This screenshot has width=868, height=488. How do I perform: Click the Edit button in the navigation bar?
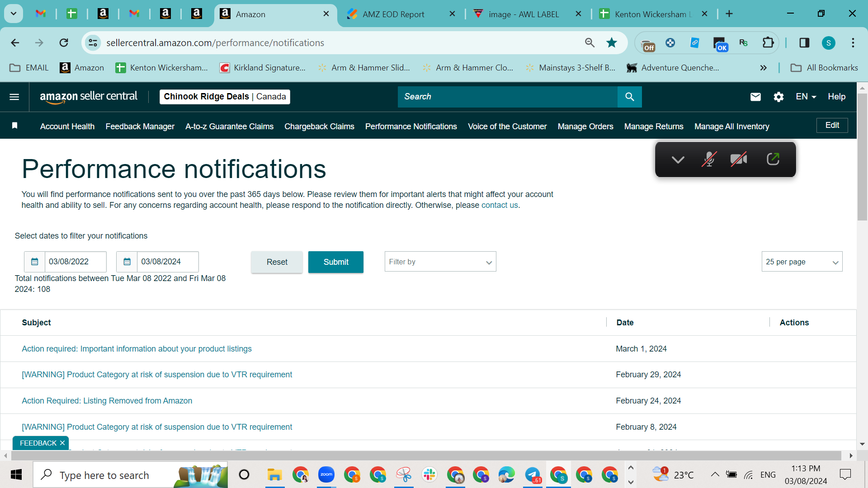pyautogui.click(x=832, y=125)
